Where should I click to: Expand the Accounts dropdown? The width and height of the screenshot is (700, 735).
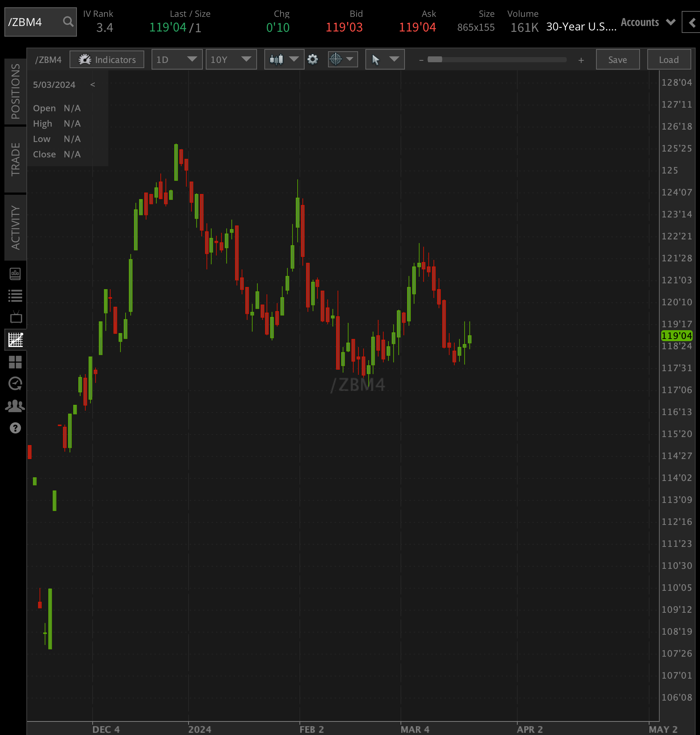648,22
